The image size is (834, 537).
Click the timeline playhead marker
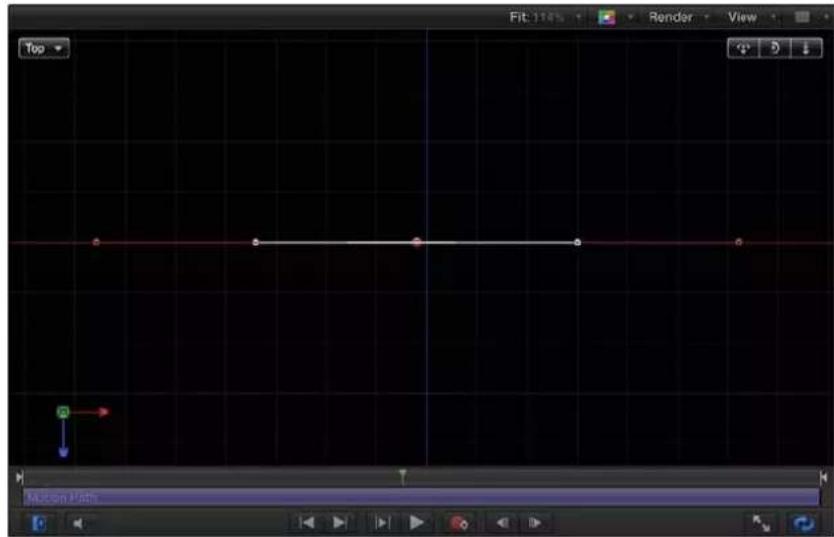(x=403, y=476)
